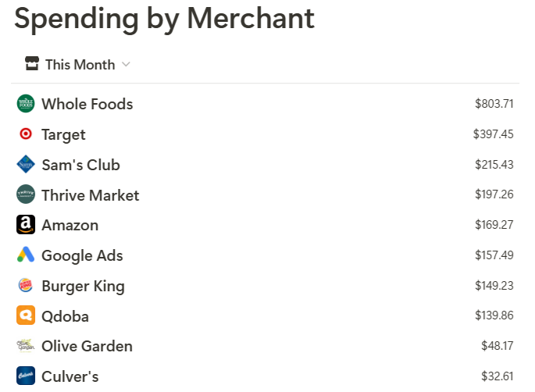Open the Thrive Market merchant name

coord(90,195)
